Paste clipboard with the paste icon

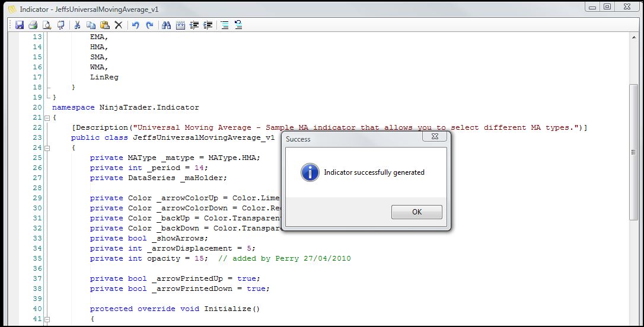click(105, 25)
